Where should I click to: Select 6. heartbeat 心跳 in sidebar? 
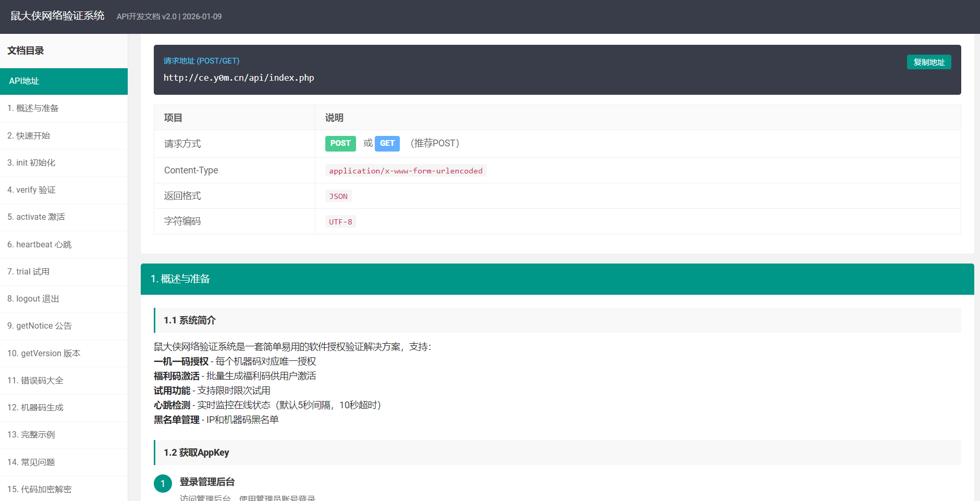coord(39,244)
